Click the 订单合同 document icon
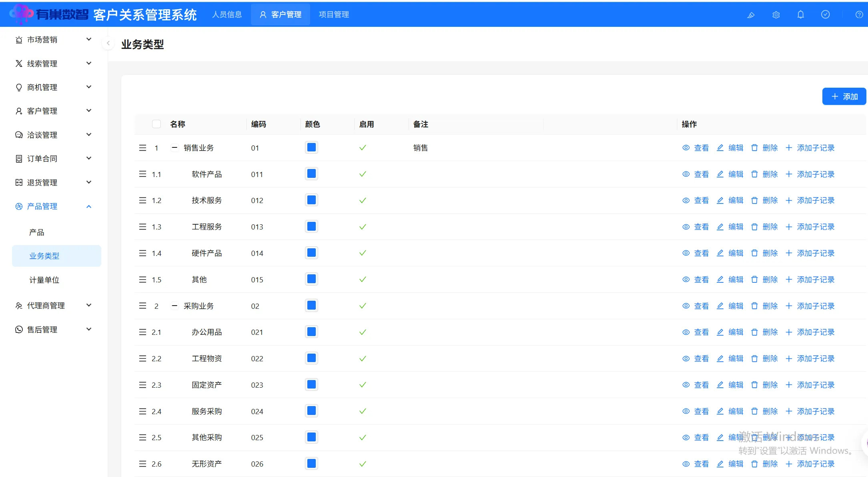The width and height of the screenshot is (868, 477). pos(19,159)
